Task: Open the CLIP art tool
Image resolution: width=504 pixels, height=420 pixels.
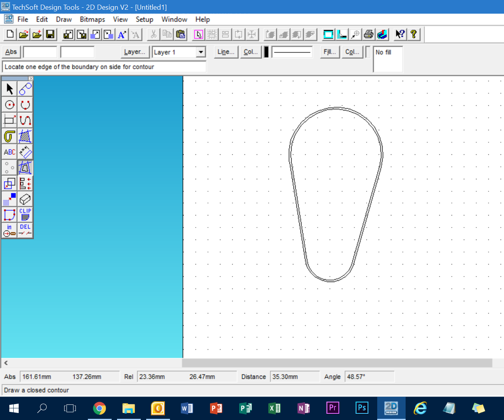Action: [x=25, y=214]
